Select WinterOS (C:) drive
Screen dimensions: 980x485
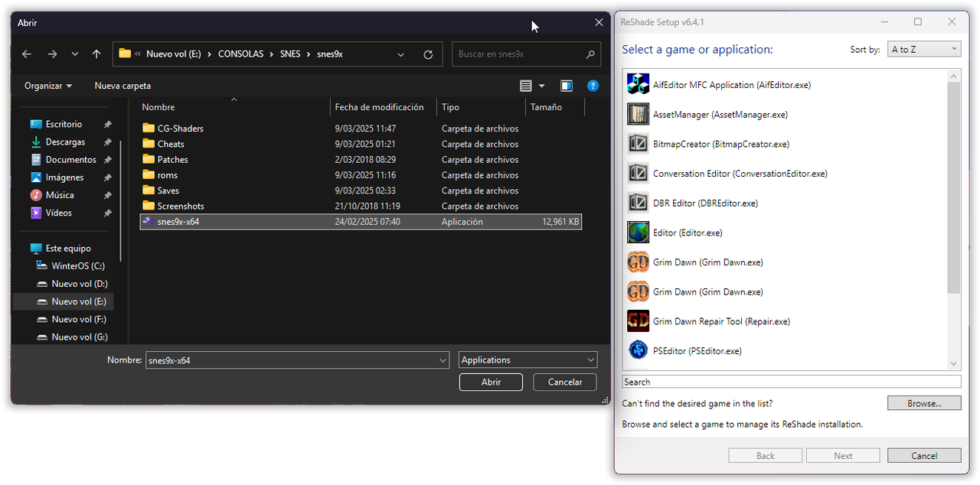(x=78, y=266)
